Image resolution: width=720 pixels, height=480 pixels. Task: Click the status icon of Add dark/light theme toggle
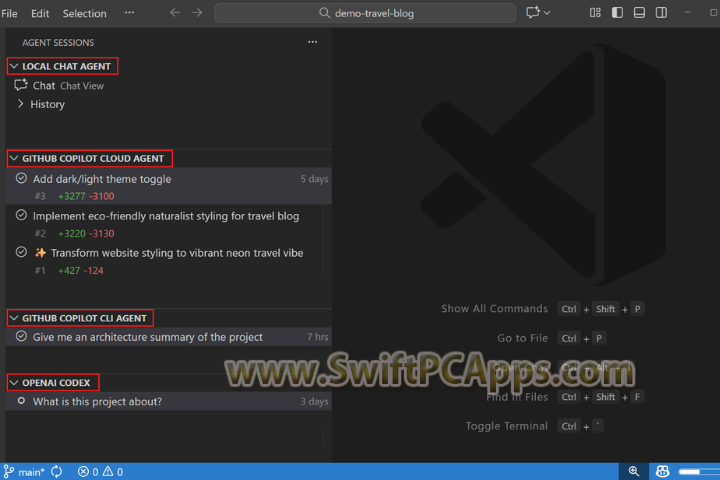(21, 178)
